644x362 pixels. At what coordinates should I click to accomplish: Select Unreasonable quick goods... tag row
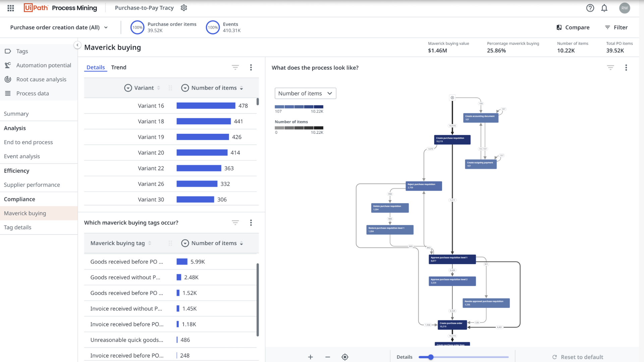click(x=170, y=340)
